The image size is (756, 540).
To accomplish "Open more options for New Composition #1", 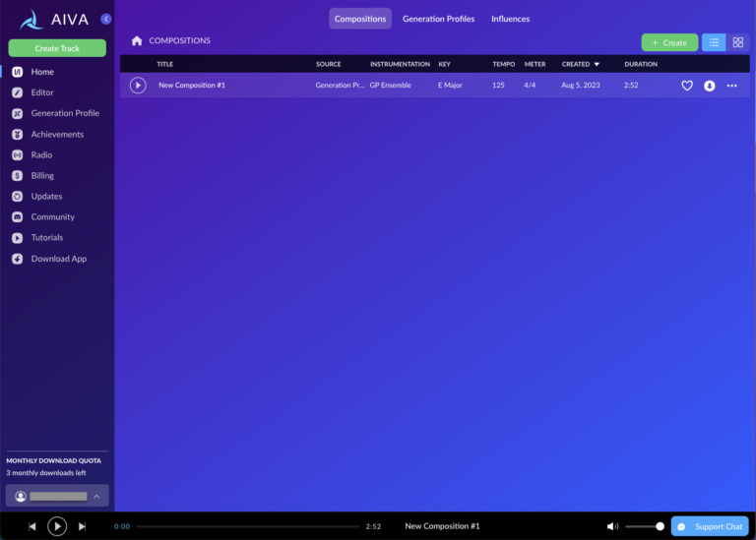I will point(731,86).
